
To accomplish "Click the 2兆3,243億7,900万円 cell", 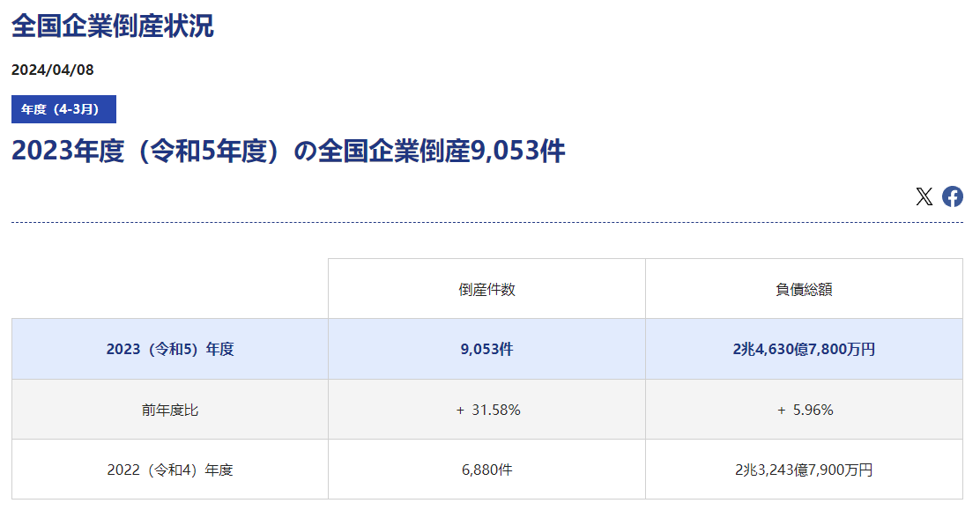I will tap(804, 470).
